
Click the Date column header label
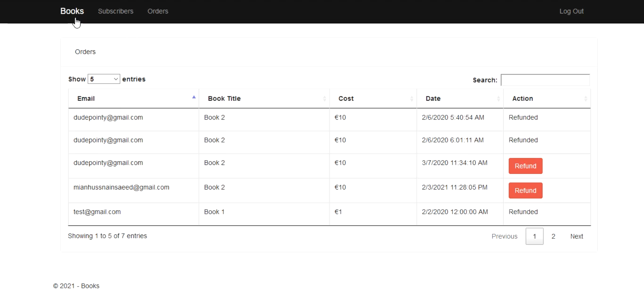pos(433,99)
